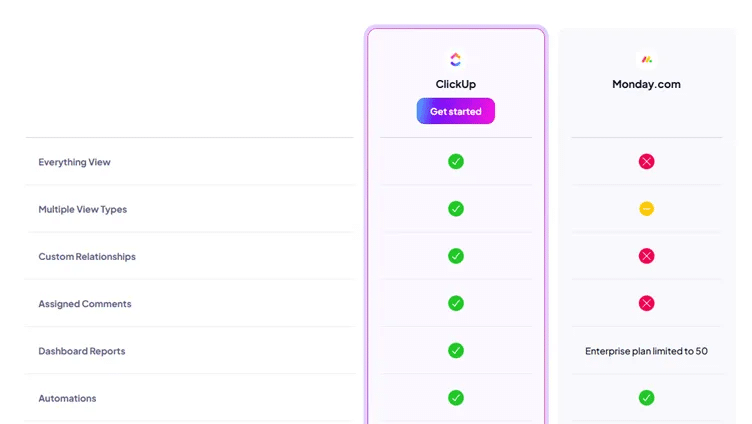Viewport: 752px width, 424px height.
Task: Click yellow partial icon for Multiple View Types
Action: pyautogui.click(x=646, y=209)
